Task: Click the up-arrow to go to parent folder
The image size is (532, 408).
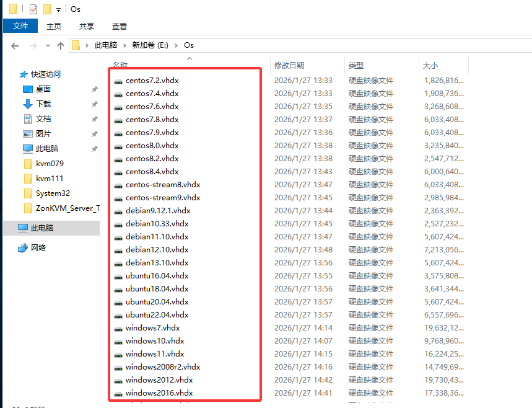Action: point(59,45)
